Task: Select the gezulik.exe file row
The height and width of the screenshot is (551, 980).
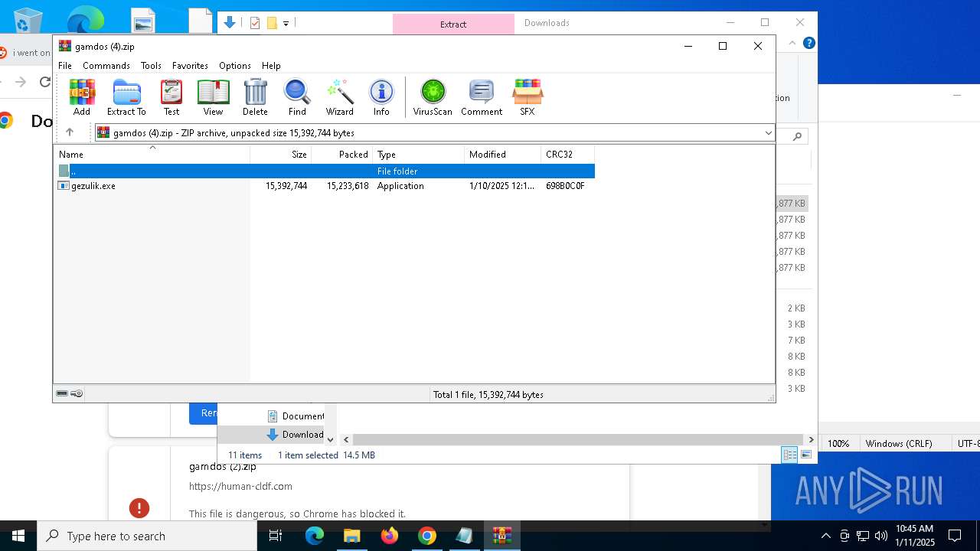Action: tap(325, 186)
